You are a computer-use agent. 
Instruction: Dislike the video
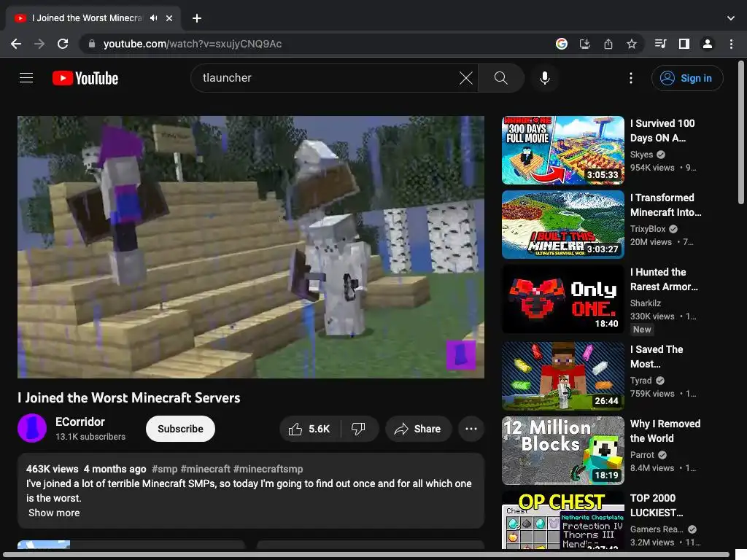coord(359,429)
